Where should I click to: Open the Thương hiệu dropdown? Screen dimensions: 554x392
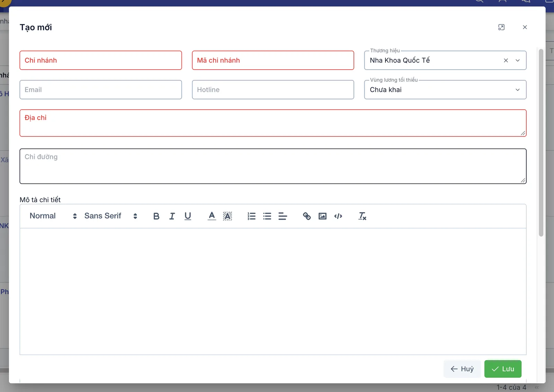click(x=518, y=60)
